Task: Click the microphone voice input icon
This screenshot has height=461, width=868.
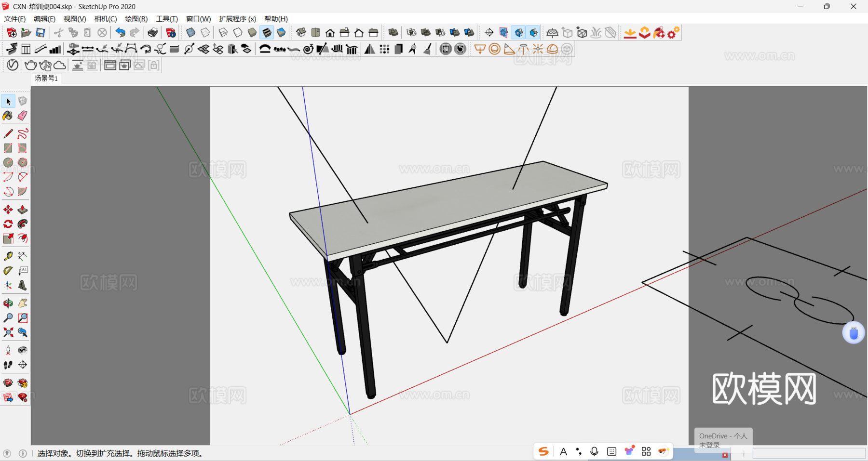Action: [x=595, y=451]
